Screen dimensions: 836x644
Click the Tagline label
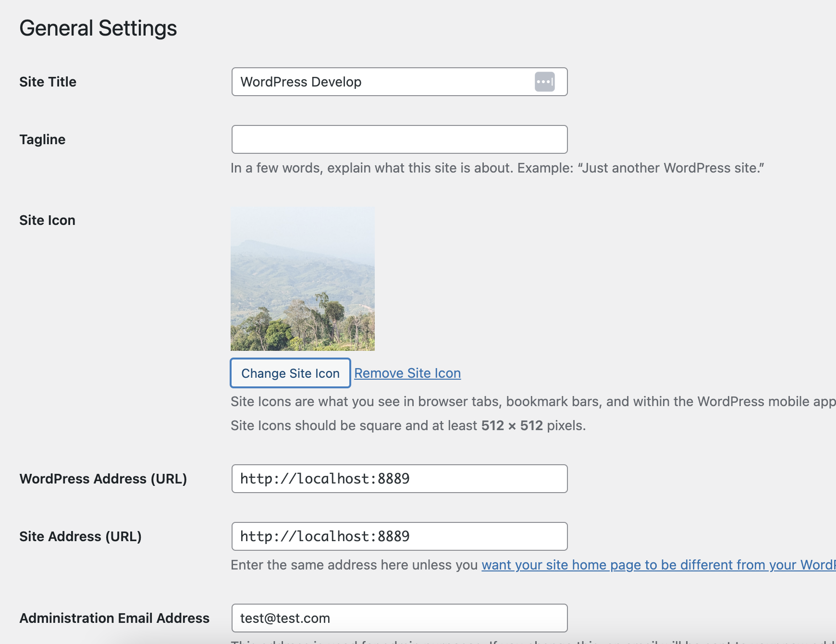pyautogui.click(x=42, y=139)
